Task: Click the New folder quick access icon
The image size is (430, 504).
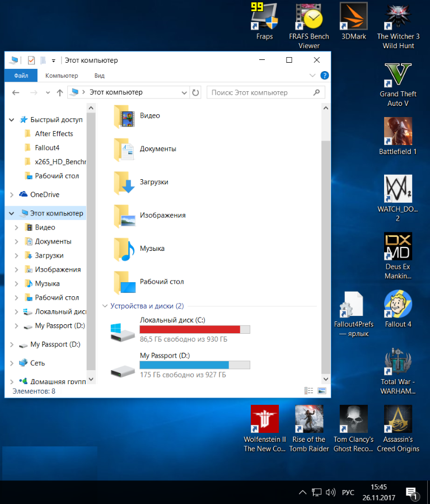Action: (x=43, y=60)
